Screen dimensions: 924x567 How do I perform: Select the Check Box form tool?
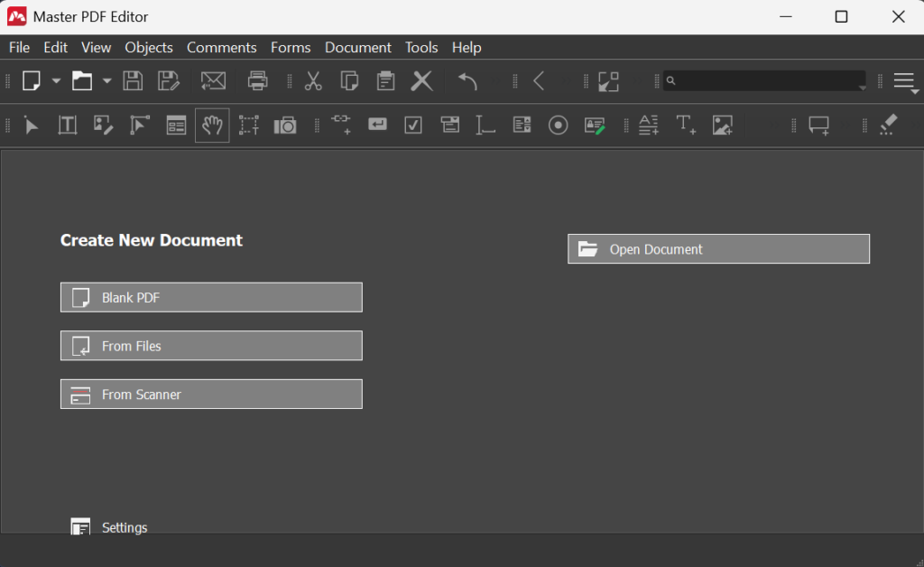(x=413, y=125)
